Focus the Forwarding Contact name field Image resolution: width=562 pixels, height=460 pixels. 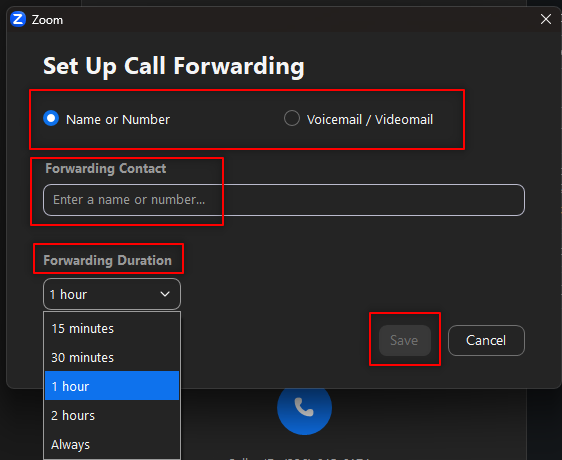[x=284, y=200]
